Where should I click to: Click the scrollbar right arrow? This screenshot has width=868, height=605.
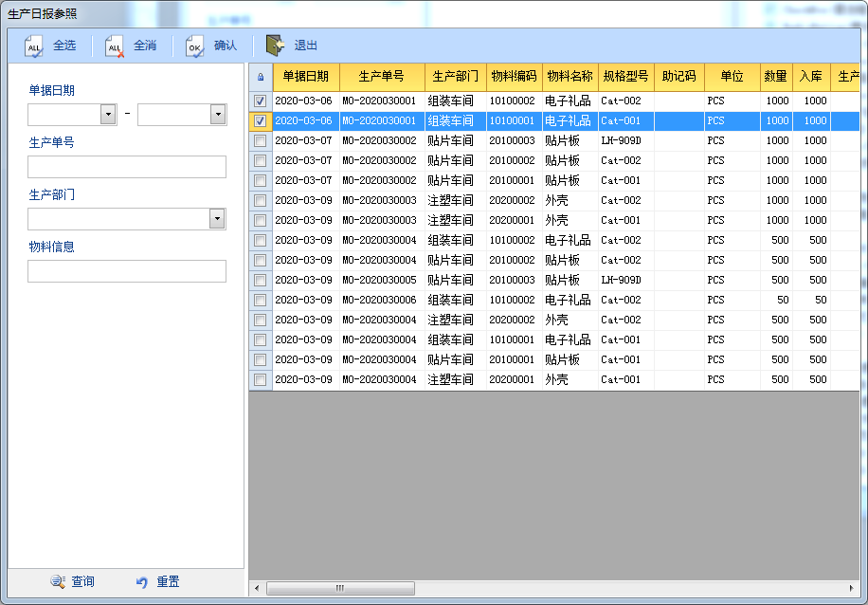point(851,588)
